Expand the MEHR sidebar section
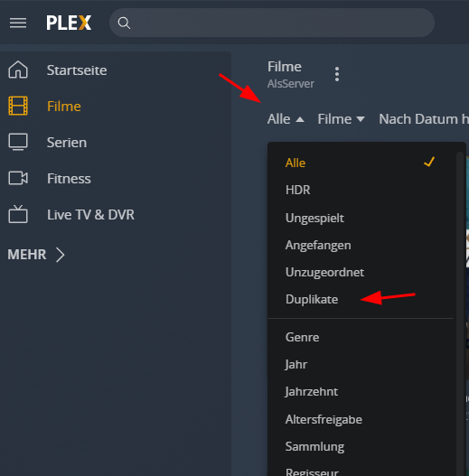This screenshot has width=469, height=476. [x=36, y=255]
